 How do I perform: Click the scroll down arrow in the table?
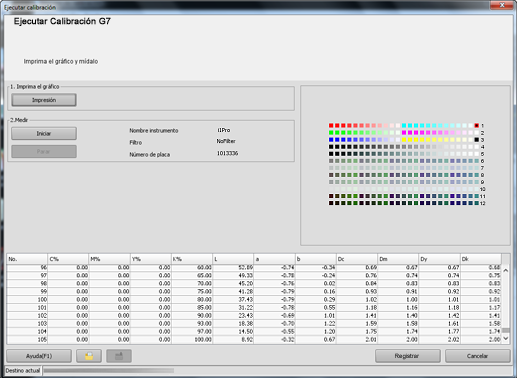506,339
